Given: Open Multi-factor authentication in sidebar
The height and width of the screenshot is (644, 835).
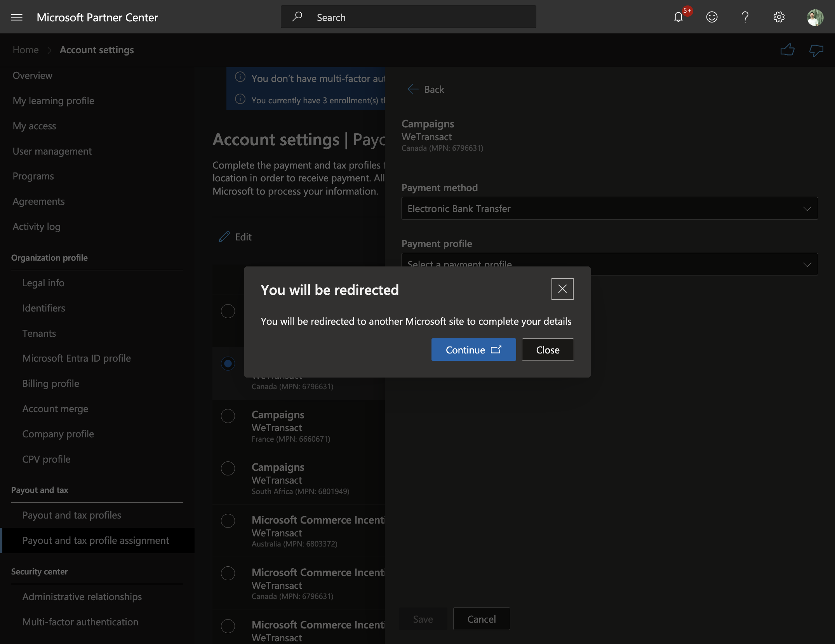Looking at the screenshot, I should 80,622.
